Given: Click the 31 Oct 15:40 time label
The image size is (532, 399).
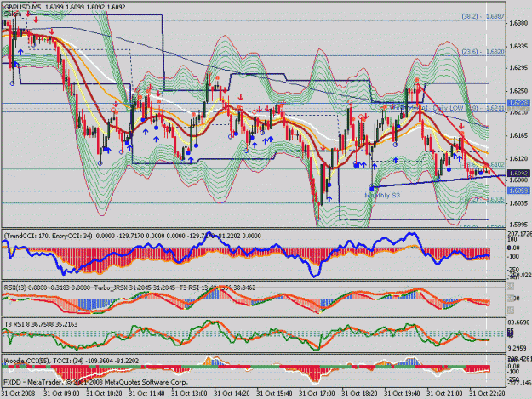Looking at the screenshot, I should point(274,394).
